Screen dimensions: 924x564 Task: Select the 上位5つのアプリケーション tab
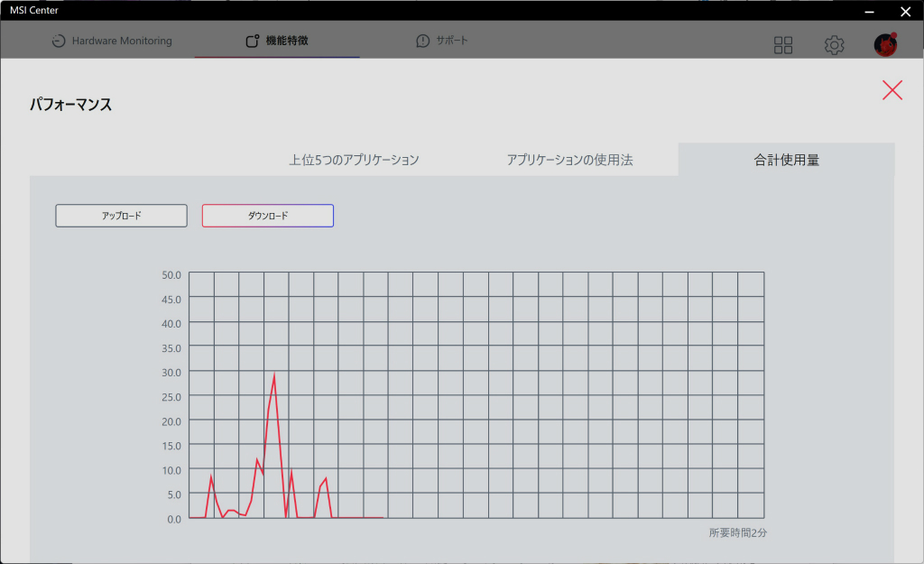[354, 160]
